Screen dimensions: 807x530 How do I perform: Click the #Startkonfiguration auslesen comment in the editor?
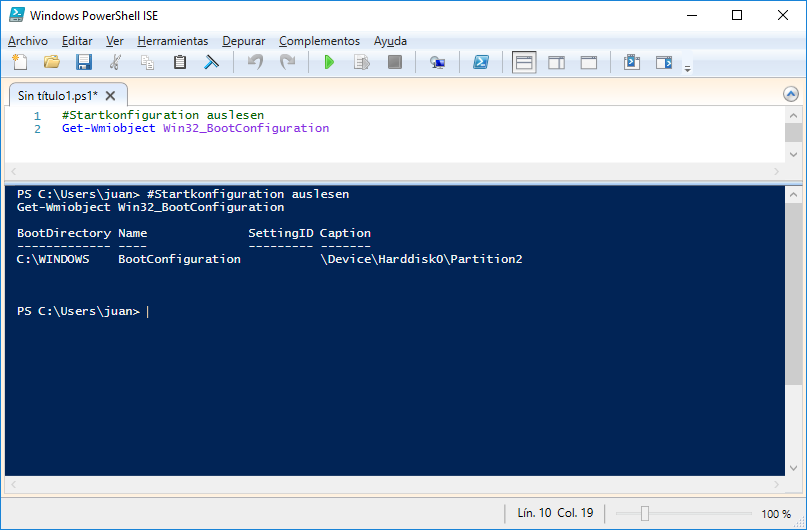pos(163,115)
